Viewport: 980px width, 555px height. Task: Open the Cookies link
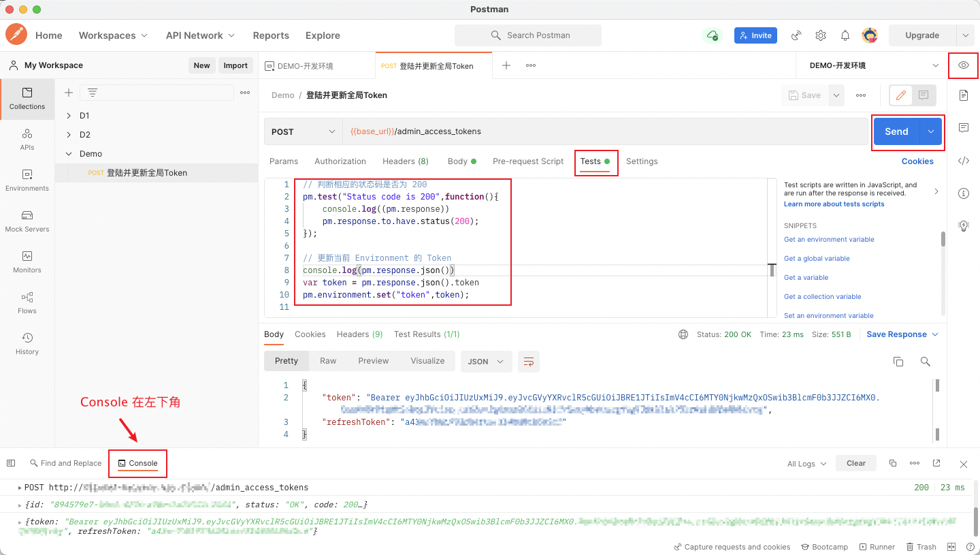tap(917, 161)
